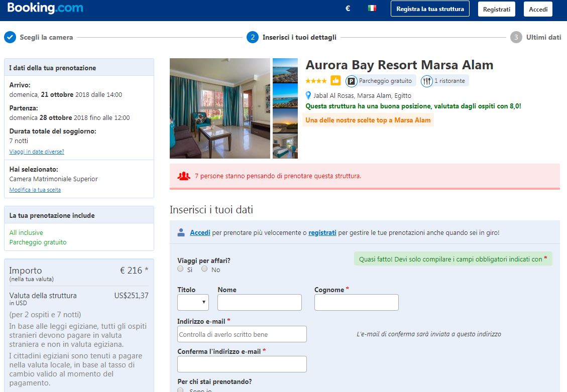Viewport: 567px width, 392px height.
Task: Open the Italian flag language selector
Action: [x=372, y=8]
